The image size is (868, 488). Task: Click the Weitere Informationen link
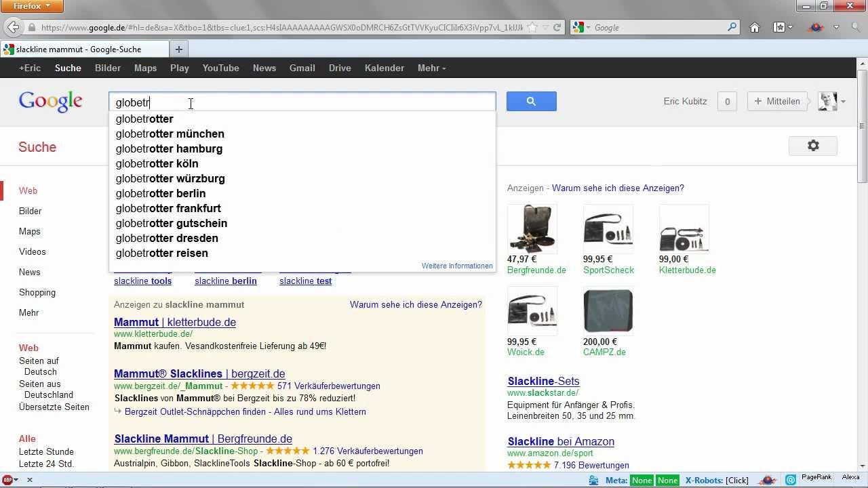pyautogui.click(x=457, y=266)
